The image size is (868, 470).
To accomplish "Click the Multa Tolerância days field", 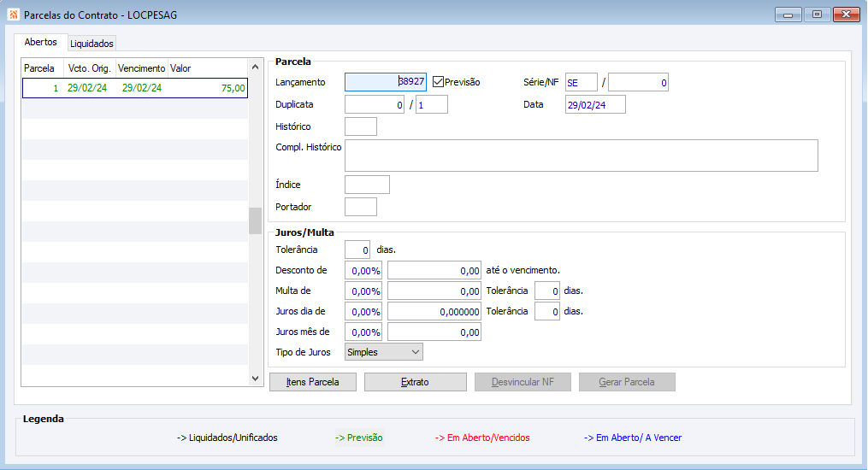I will pyautogui.click(x=547, y=291).
